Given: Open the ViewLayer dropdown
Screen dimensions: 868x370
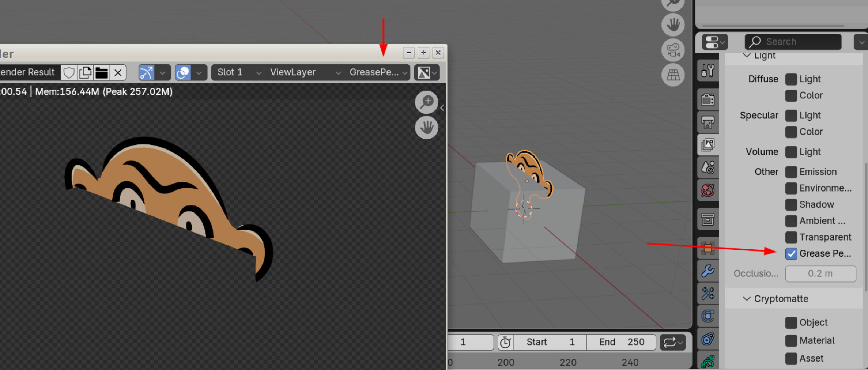Looking at the screenshot, I should 305,73.
